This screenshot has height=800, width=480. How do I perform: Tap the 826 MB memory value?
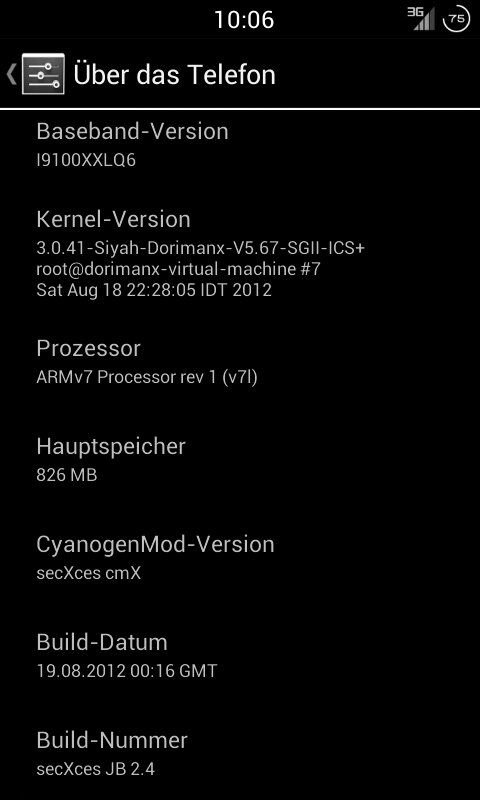67,475
